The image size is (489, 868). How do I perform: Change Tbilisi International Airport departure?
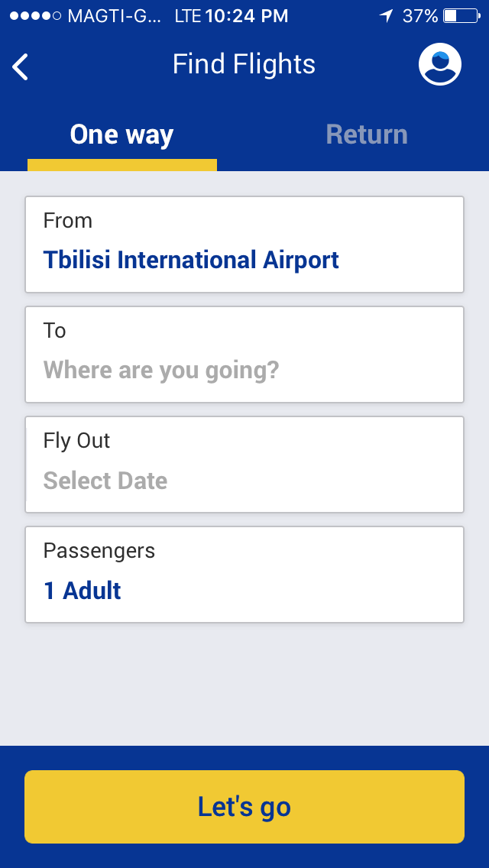coord(191,260)
